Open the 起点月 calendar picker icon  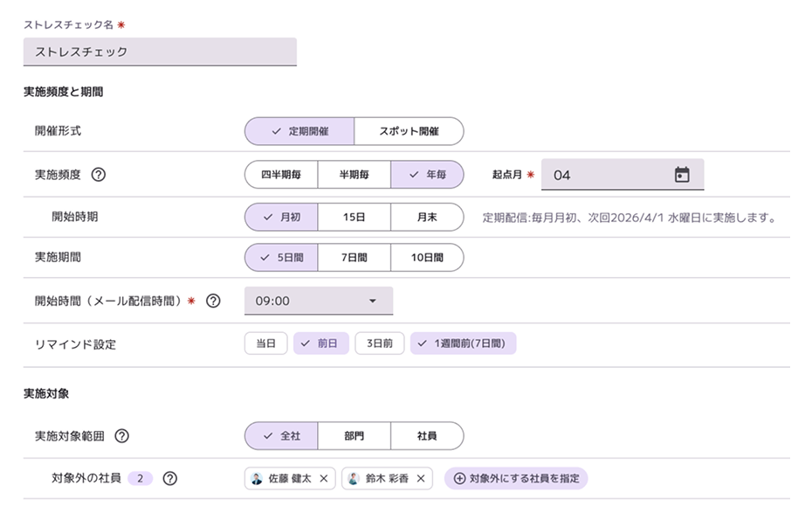click(x=682, y=175)
